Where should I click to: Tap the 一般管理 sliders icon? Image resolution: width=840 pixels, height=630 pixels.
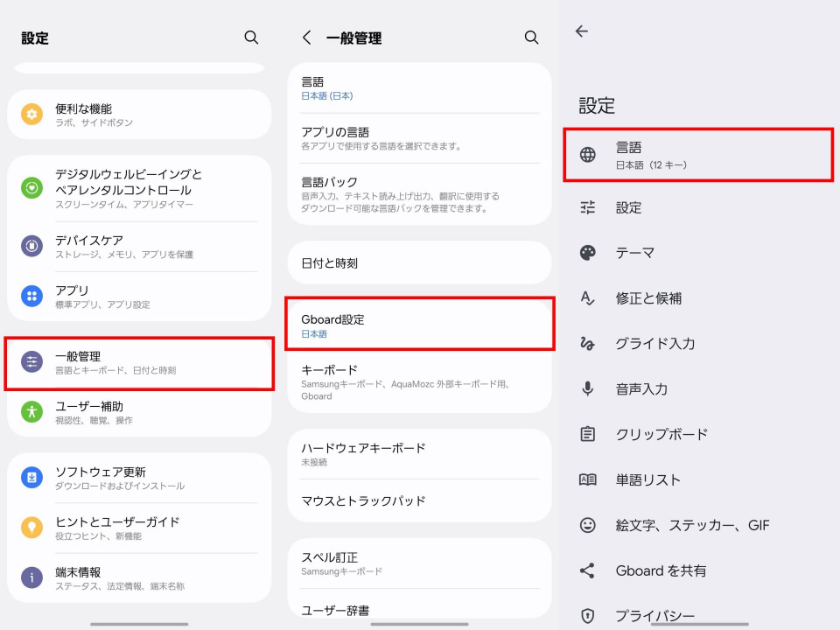coord(32,362)
